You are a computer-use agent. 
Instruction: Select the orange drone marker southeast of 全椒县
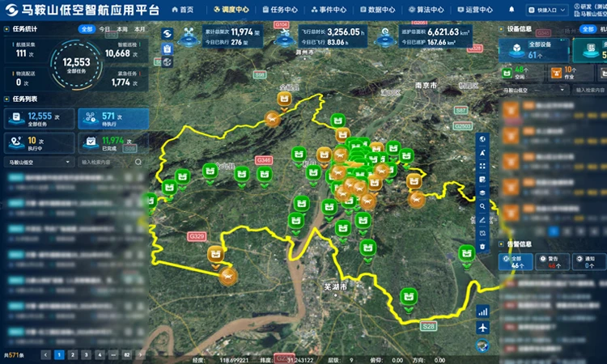point(272,119)
